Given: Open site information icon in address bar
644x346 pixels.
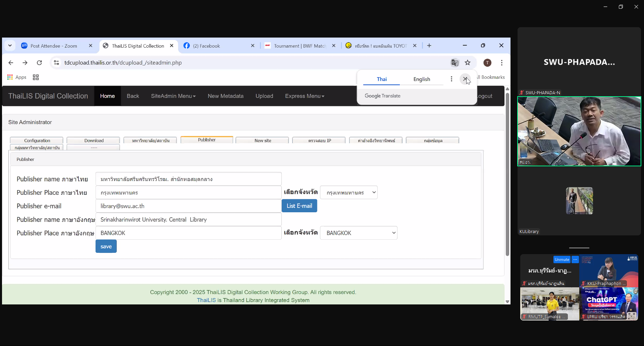Looking at the screenshot, I should pyautogui.click(x=56, y=63).
